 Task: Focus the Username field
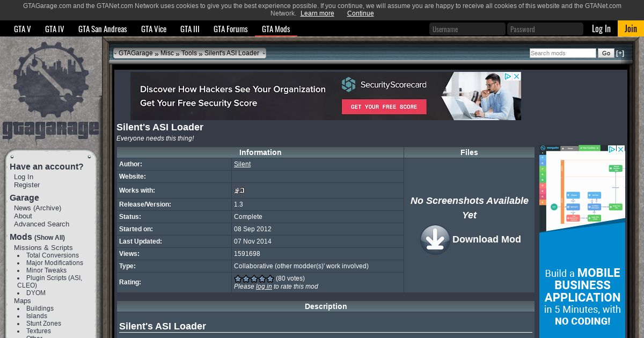click(x=467, y=29)
